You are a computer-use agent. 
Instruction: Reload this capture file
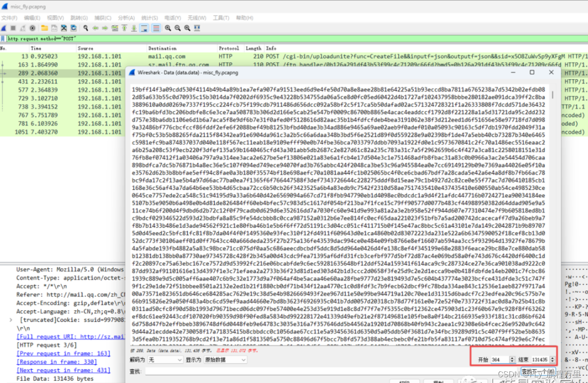tap(74, 28)
